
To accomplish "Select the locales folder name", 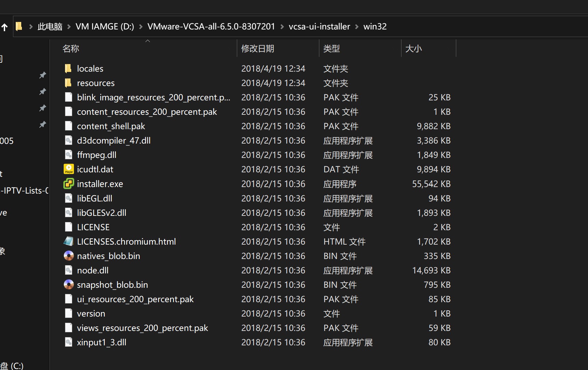I will [90, 69].
